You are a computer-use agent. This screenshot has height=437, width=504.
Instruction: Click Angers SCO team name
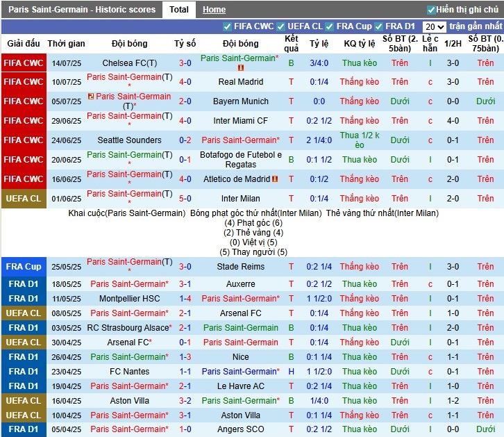[x=241, y=429]
